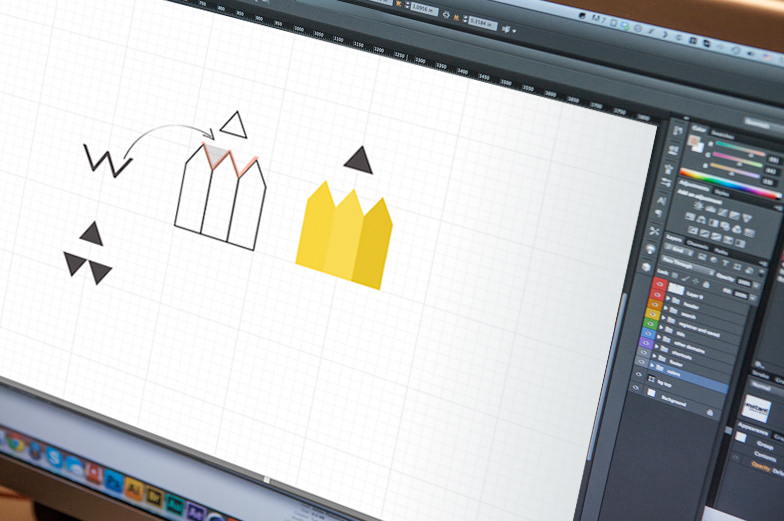Toggle visibility of the other domains group

click(x=648, y=334)
